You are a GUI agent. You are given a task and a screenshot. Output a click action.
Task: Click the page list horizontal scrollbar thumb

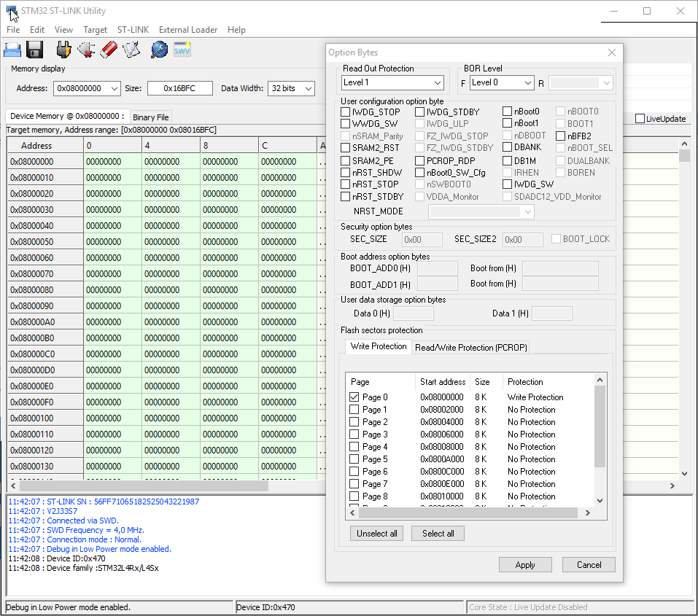(x=468, y=512)
